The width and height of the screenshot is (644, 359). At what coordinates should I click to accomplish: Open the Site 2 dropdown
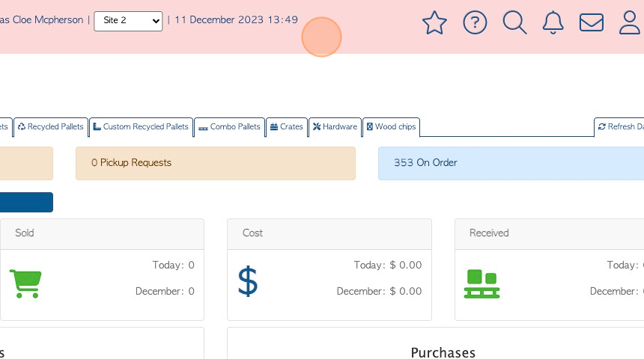click(x=128, y=20)
